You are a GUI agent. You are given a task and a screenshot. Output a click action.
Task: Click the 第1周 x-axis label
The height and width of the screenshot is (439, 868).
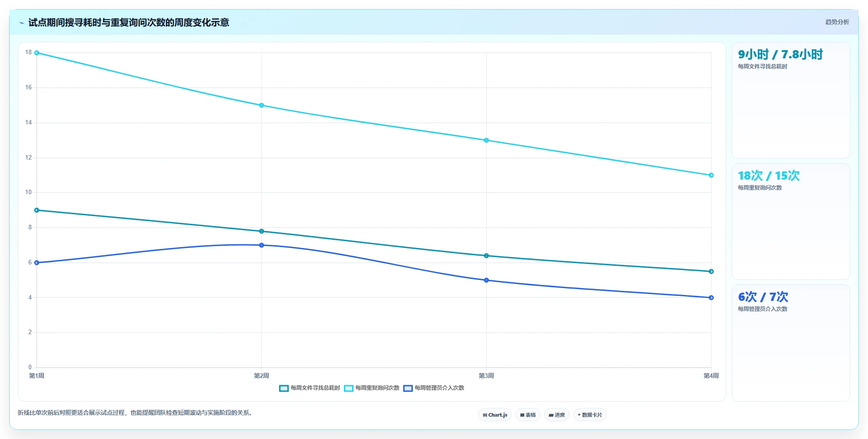coord(37,376)
